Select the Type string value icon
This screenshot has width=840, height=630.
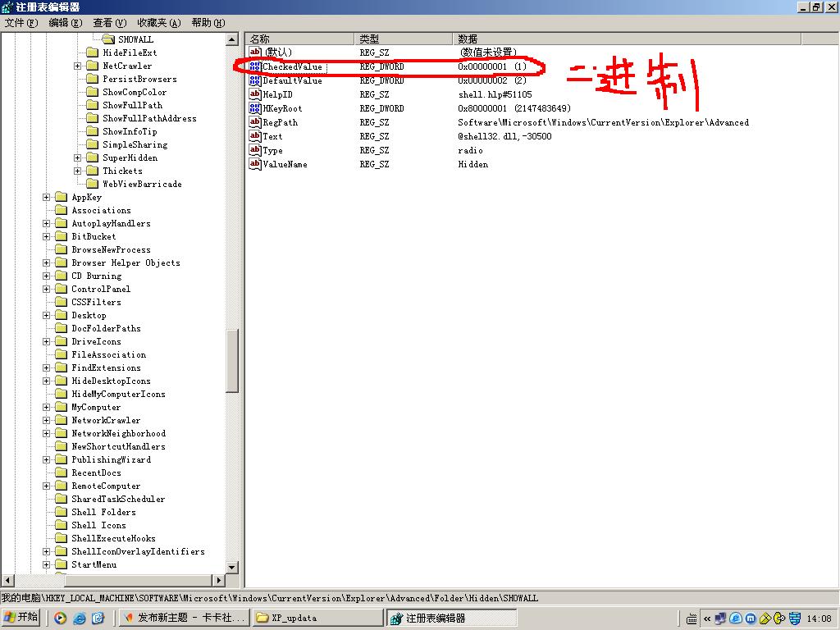pos(255,150)
